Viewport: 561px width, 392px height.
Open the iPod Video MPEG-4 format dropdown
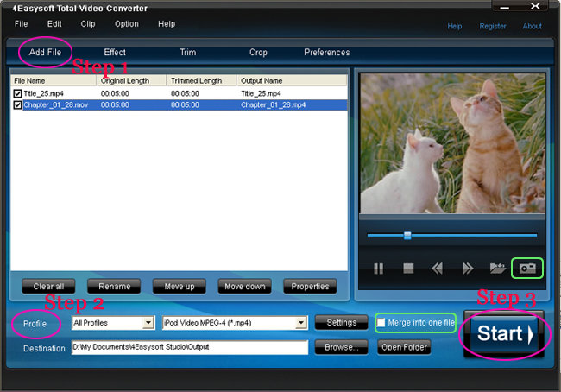point(301,323)
